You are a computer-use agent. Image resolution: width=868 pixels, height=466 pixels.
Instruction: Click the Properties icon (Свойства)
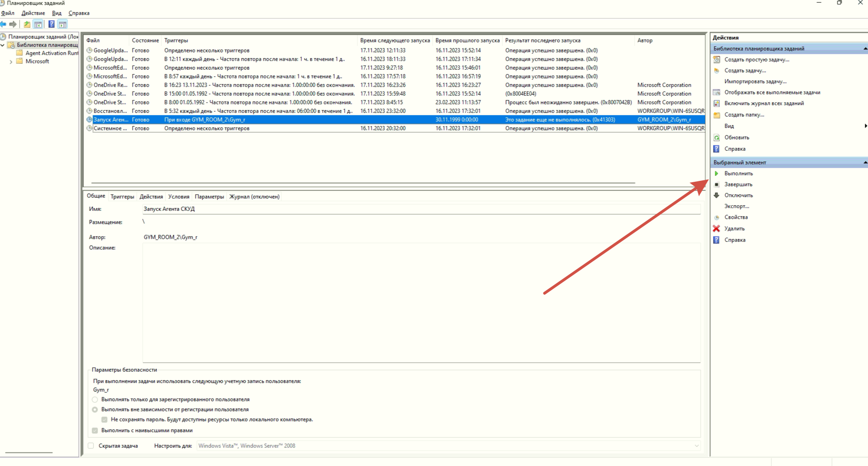pyautogui.click(x=717, y=218)
